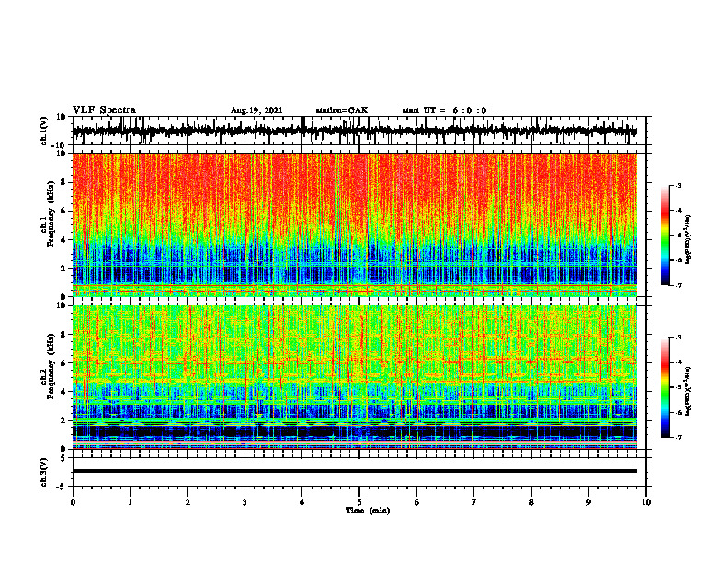Click the "Time (min)" axis title
The height and width of the screenshot is (563, 728).
click(368, 511)
